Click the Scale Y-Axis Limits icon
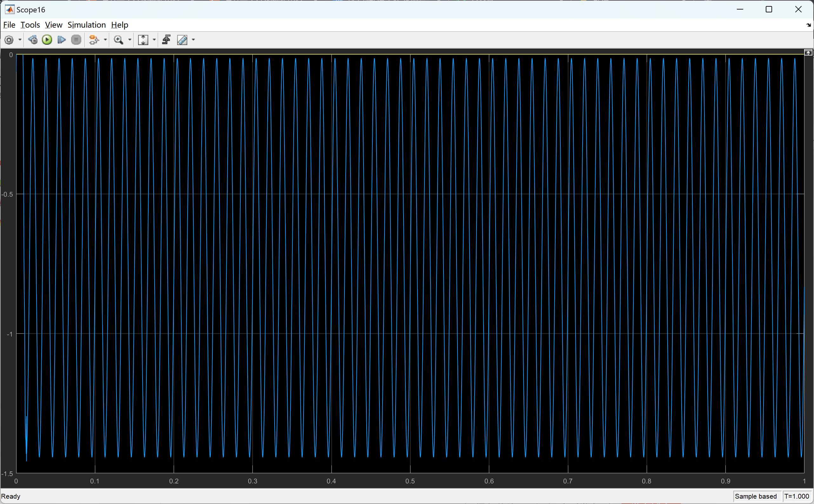The width and height of the screenshot is (814, 504). (x=143, y=40)
